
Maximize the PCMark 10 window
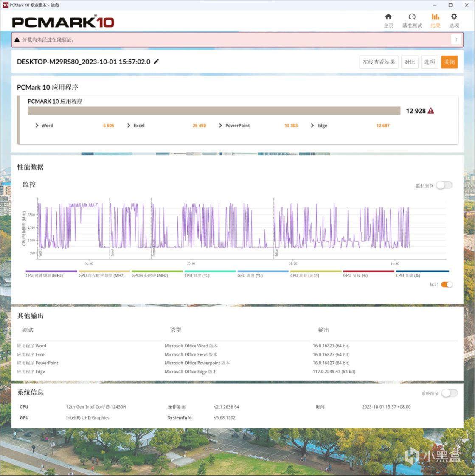[450, 5]
